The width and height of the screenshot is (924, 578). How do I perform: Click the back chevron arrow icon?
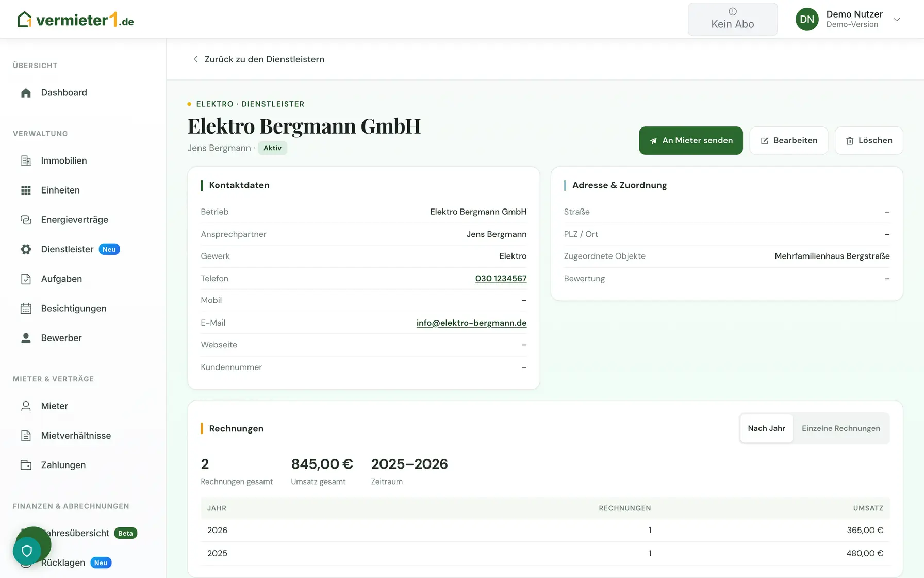195,59
